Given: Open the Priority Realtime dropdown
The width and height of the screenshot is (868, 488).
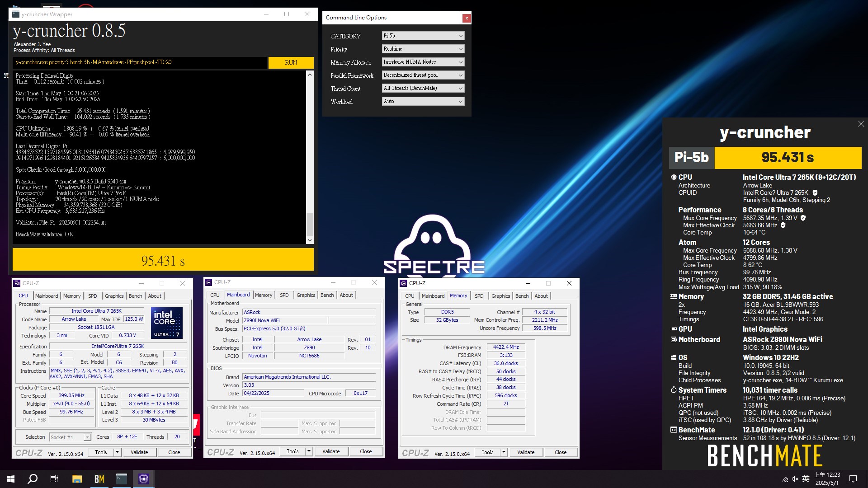Looking at the screenshot, I should click(423, 49).
